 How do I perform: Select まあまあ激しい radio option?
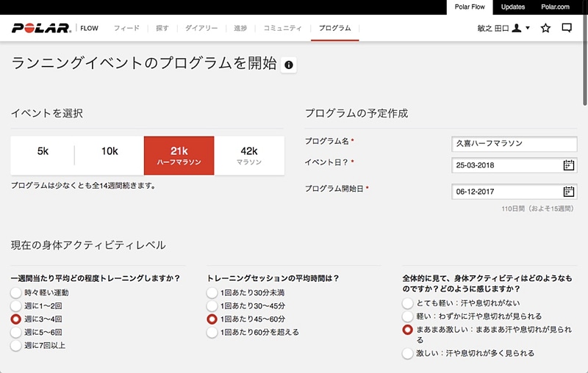pyautogui.click(x=408, y=330)
